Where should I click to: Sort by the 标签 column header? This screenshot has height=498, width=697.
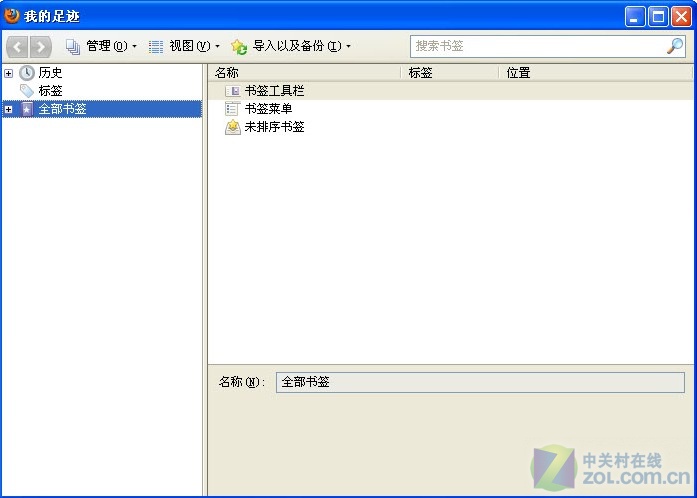pyautogui.click(x=450, y=72)
